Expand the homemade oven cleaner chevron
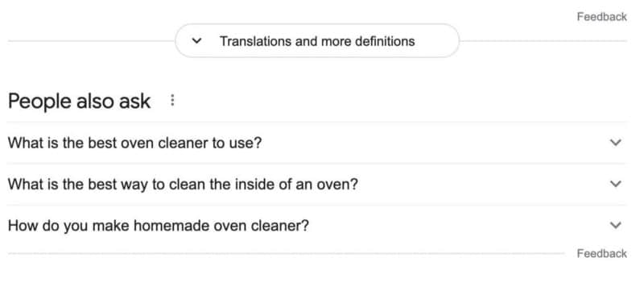The height and width of the screenshot is (291, 644). pyautogui.click(x=615, y=225)
